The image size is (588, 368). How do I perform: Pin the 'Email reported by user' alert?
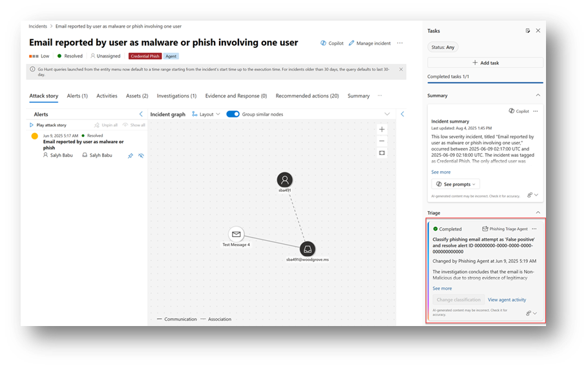tap(130, 156)
